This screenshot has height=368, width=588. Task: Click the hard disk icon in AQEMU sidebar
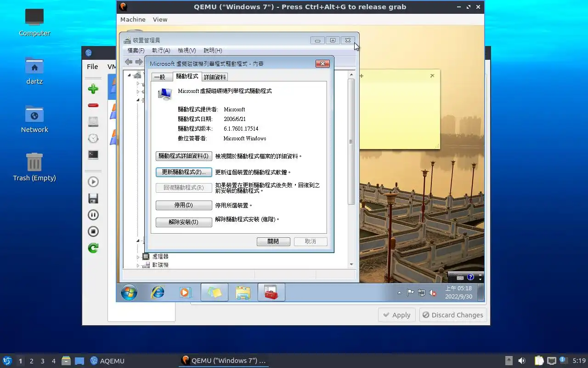point(93,122)
